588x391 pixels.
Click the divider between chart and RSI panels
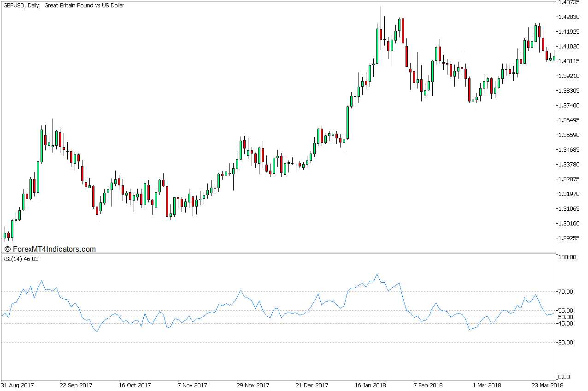(x=276, y=254)
